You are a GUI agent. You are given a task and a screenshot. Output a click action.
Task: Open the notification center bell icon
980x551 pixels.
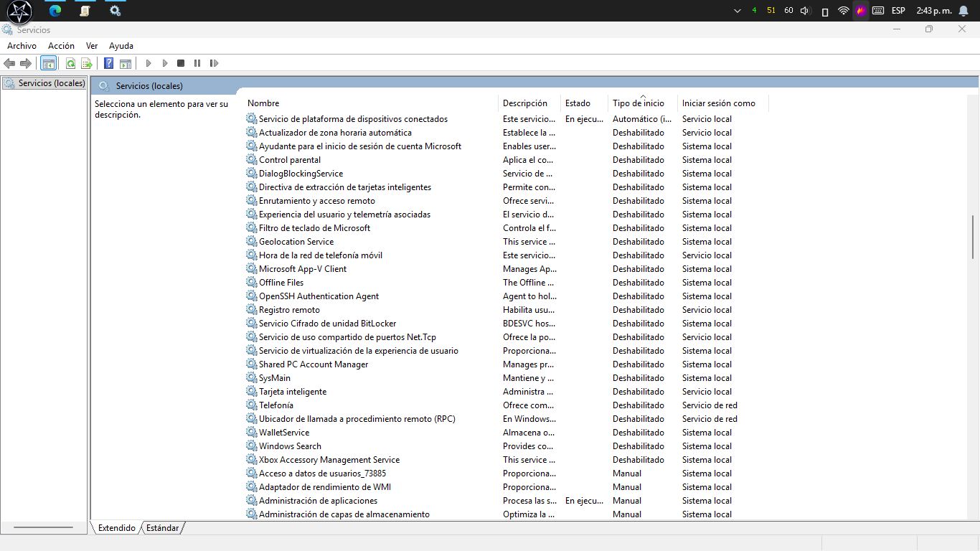coord(963,11)
